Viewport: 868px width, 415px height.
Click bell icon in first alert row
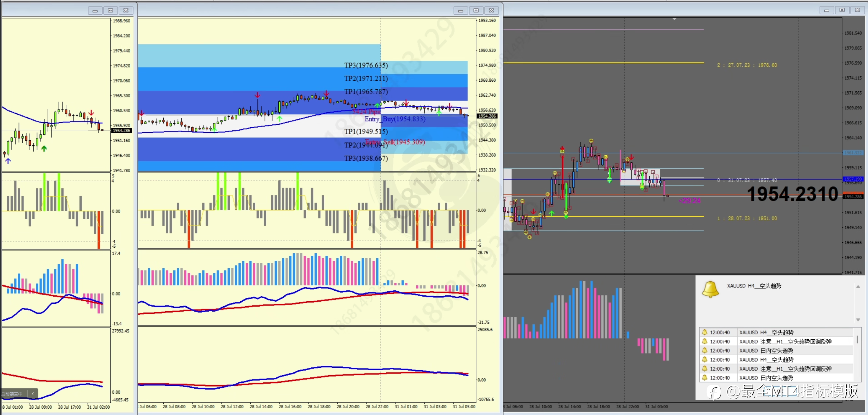tap(705, 333)
